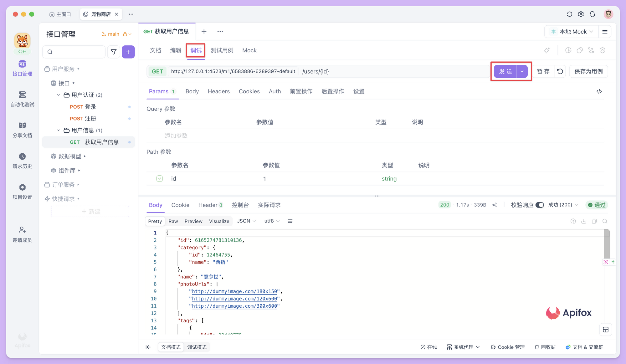This screenshot has height=364, width=626.
Task: Open the JSON format dropdown
Action: click(246, 221)
